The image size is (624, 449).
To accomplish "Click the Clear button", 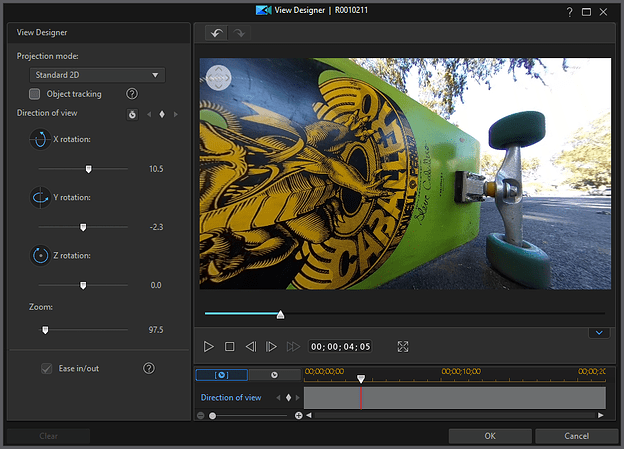I will tap(49, 436).
